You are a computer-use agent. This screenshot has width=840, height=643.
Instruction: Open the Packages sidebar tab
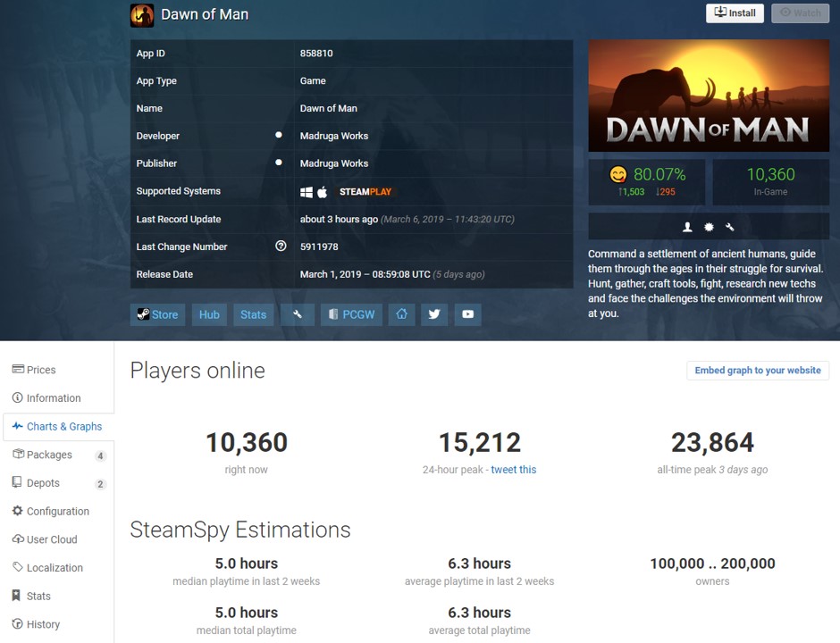point(58,455)
